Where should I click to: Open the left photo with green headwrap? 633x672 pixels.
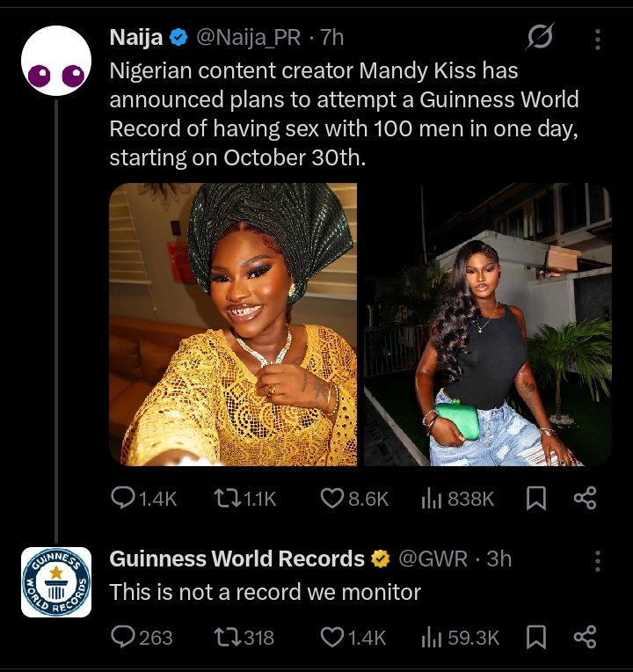click(233, 324)
